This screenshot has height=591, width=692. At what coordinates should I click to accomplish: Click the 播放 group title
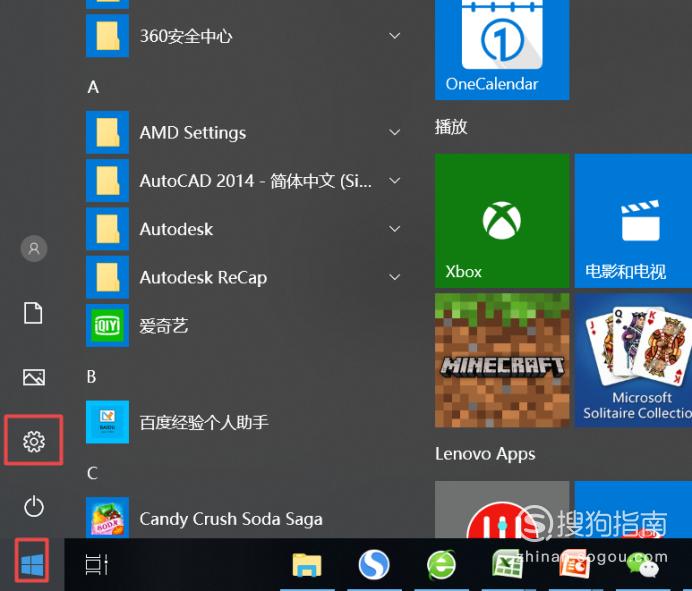pyautogui.click(x=451, y=127)
